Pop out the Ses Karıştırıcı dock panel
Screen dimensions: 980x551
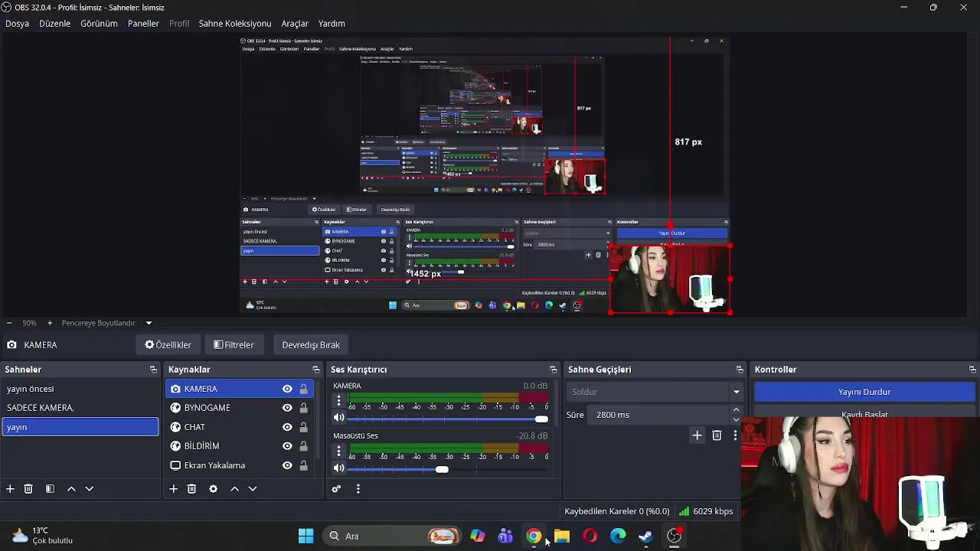(553, 370)
